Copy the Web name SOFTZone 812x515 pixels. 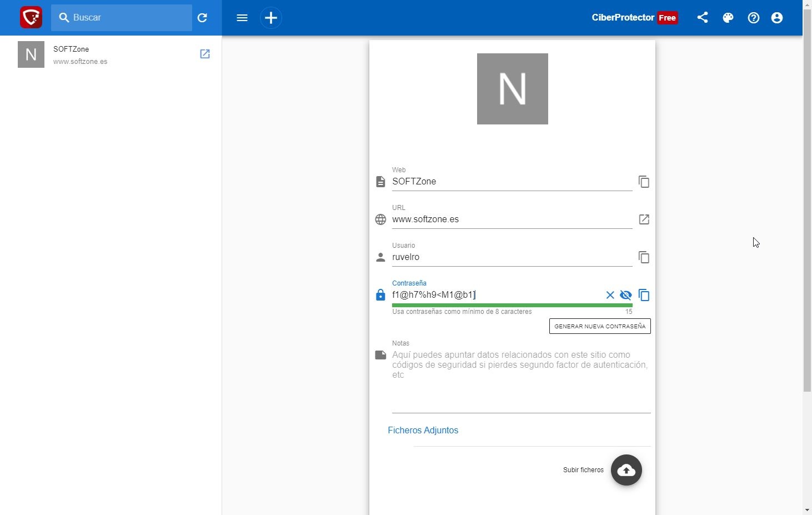644,182
